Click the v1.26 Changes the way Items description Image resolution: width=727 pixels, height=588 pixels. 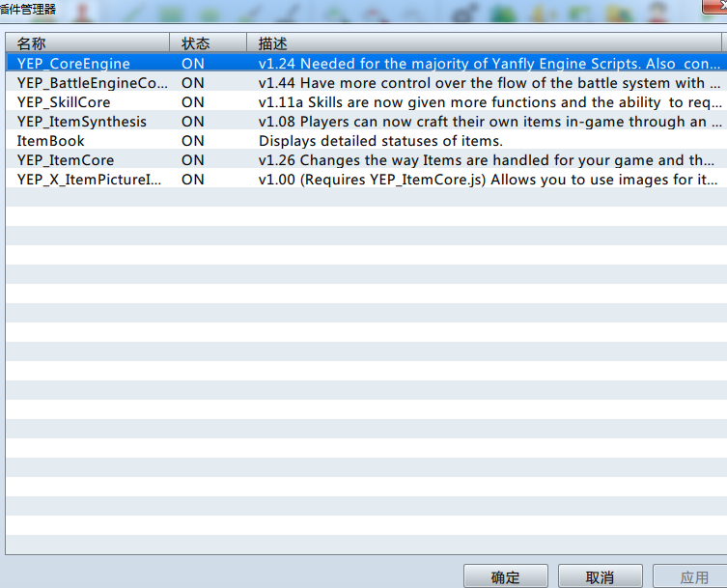[487, 160]
